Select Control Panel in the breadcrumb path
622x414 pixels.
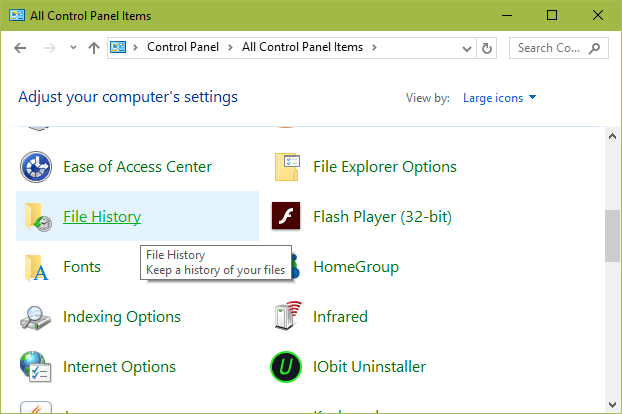183,47
